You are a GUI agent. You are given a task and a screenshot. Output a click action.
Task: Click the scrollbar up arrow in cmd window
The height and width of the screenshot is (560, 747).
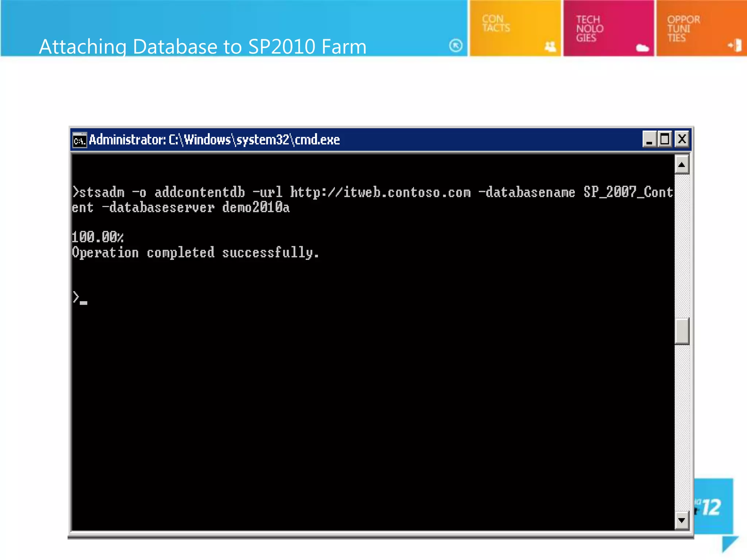[x=681, y=165]
